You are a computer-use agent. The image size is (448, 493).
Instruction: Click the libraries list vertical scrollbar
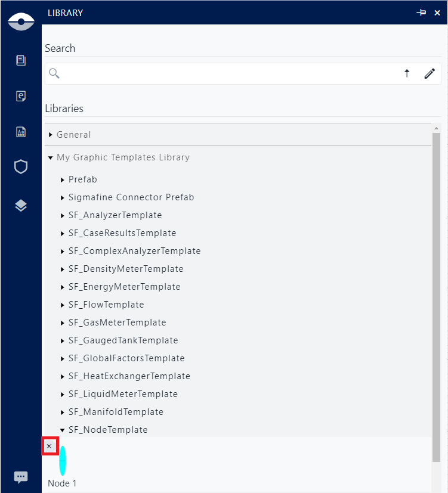click(436, 292)
